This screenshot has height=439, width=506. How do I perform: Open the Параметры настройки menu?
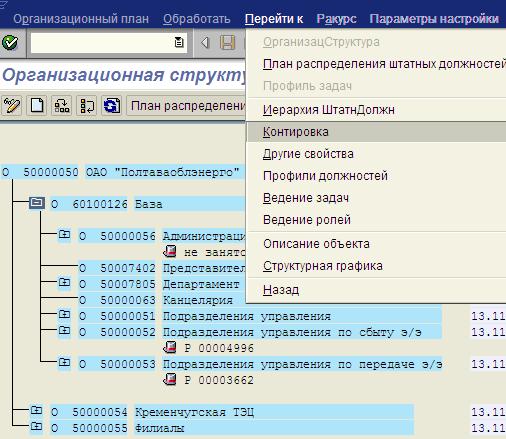[434, 19]
